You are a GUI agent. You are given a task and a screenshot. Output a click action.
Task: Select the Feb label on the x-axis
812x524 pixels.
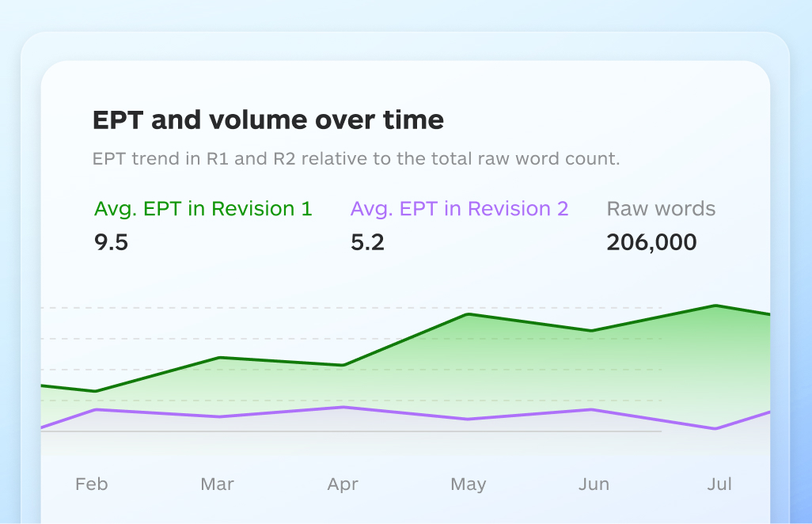[x=92, y=484]
